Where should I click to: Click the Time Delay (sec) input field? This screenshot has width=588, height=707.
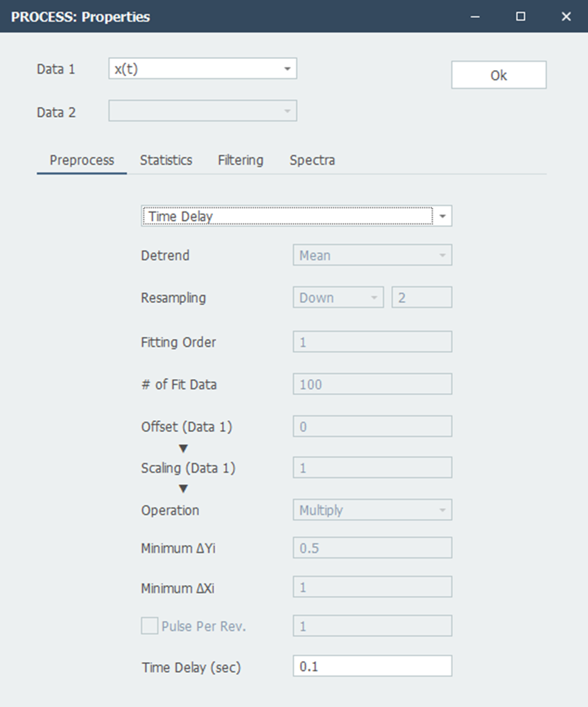click(372, 667)
